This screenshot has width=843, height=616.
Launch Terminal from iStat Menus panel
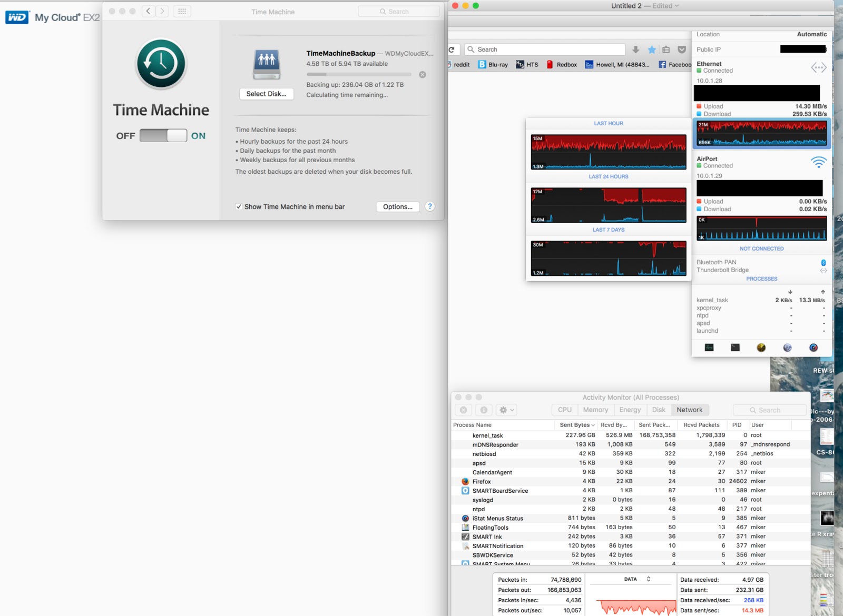tap(735, 347)
